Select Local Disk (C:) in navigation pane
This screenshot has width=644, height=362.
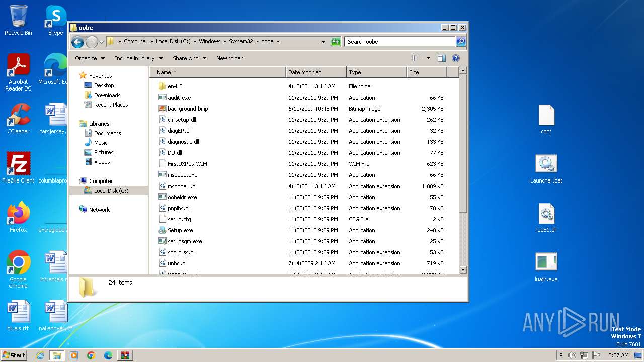tap(111, 191)
